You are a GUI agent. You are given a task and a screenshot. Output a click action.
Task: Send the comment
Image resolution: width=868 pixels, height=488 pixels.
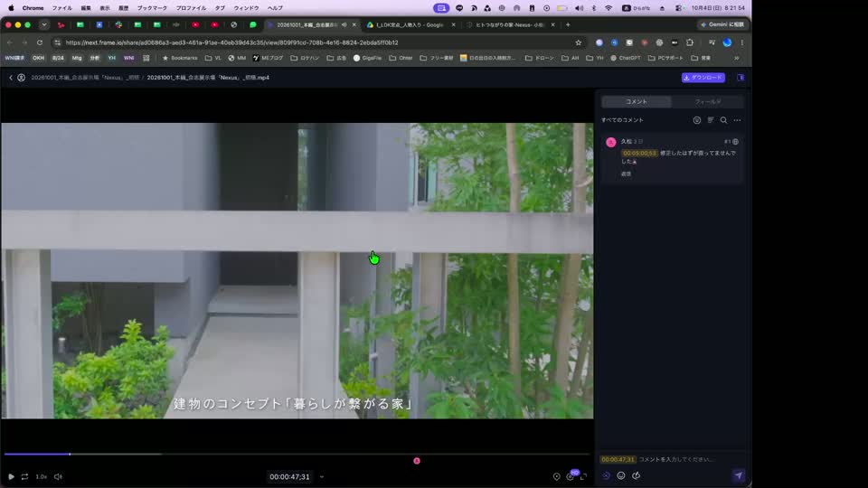739,476
